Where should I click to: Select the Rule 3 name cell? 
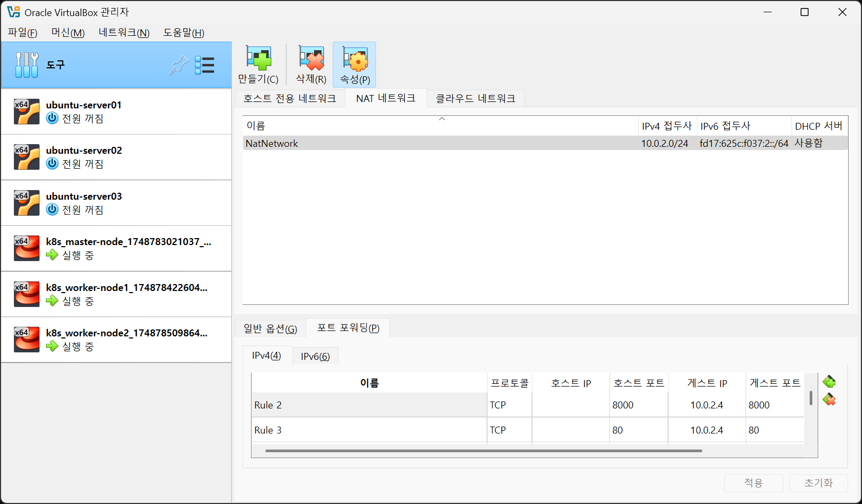click(369, 430)
